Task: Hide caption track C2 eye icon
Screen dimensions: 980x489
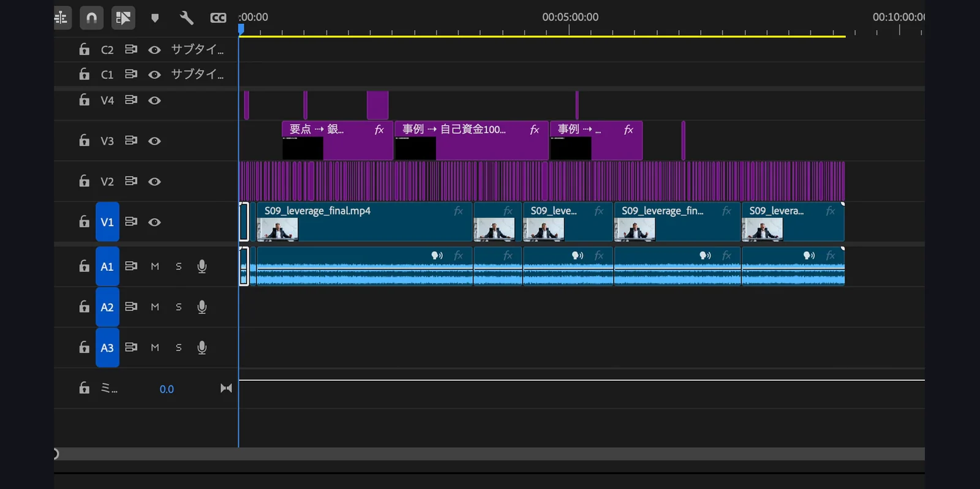Action: pyautogui.click(x=154, y=50)
